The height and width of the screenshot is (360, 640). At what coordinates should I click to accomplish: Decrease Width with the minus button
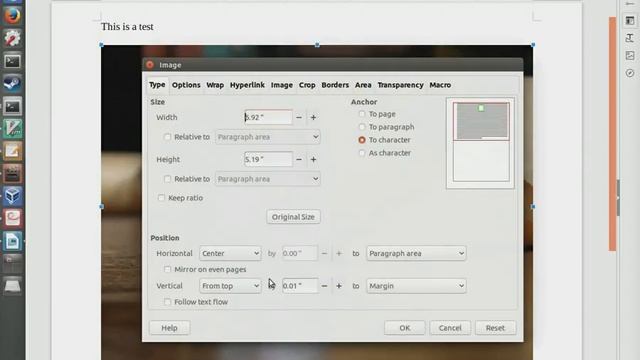point(299,118)
